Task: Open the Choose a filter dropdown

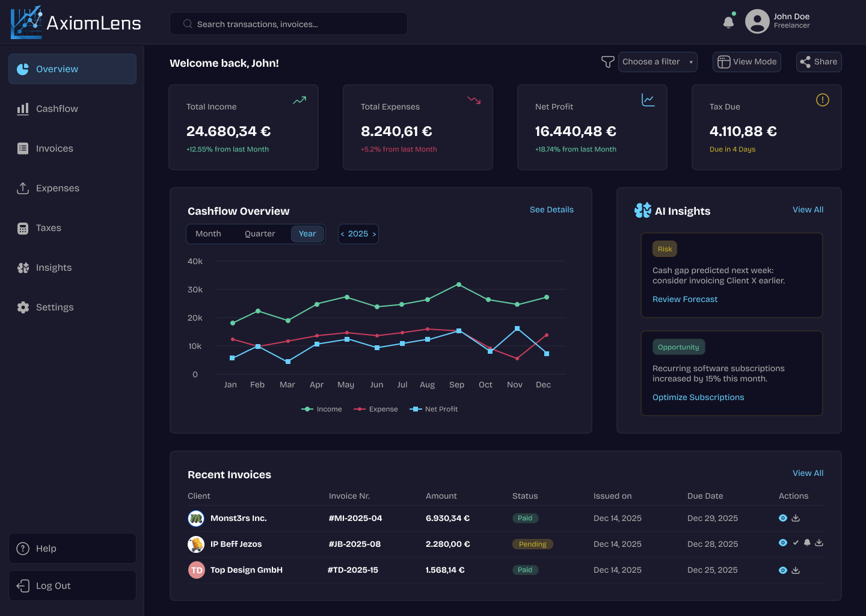Action: [x=657, y=61]
